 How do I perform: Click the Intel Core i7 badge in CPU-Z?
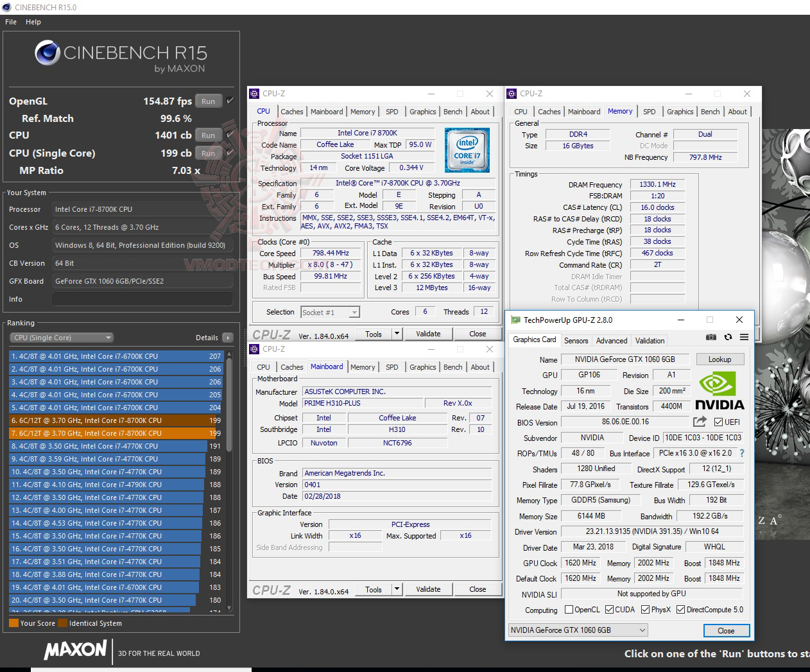click(467, 150)
